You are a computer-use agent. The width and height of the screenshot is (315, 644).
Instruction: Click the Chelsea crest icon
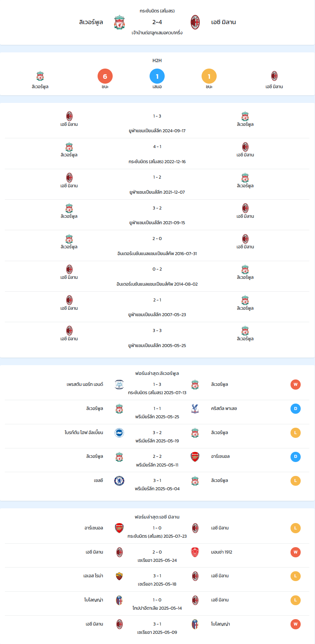coord(119,480)
